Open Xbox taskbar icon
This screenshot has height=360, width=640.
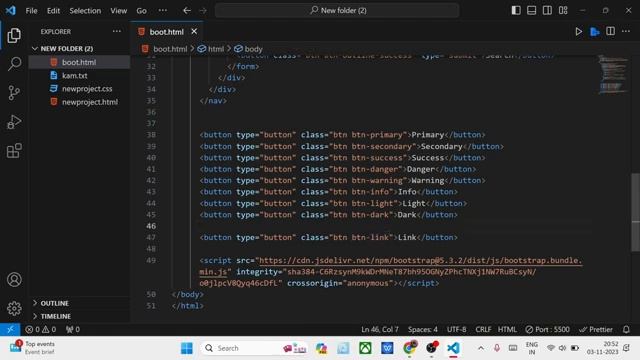click(x=365, y=348)
